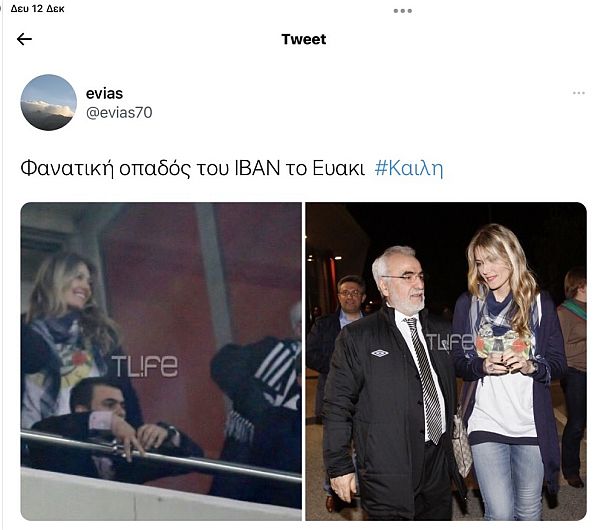Open the tweet's more options ellipsis
The image size is (600, 530).
[579, 93]
